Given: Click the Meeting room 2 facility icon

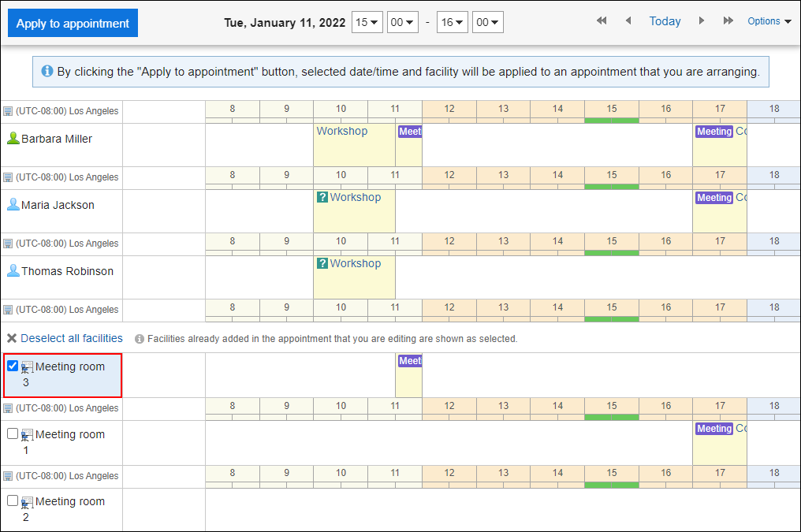Looking at the screenshot, I should click(27, 502).
